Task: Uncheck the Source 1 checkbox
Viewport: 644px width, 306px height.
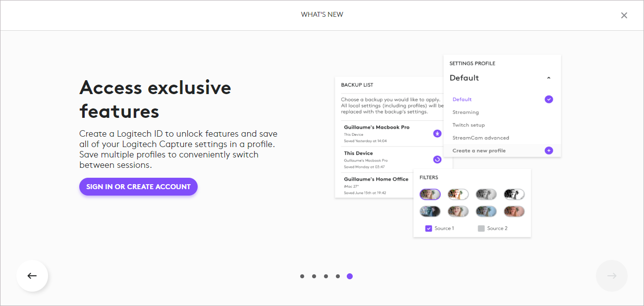Action: click(x=429, y=228)
